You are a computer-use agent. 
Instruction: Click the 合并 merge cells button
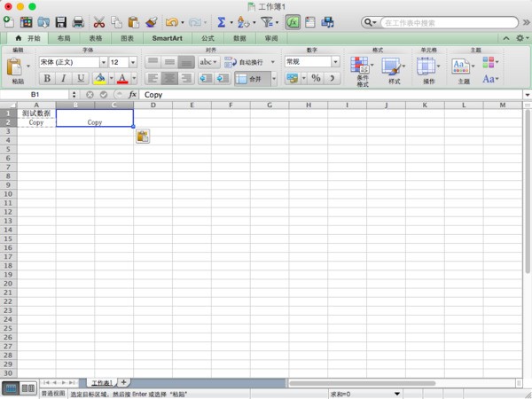[x=251, y=78]
